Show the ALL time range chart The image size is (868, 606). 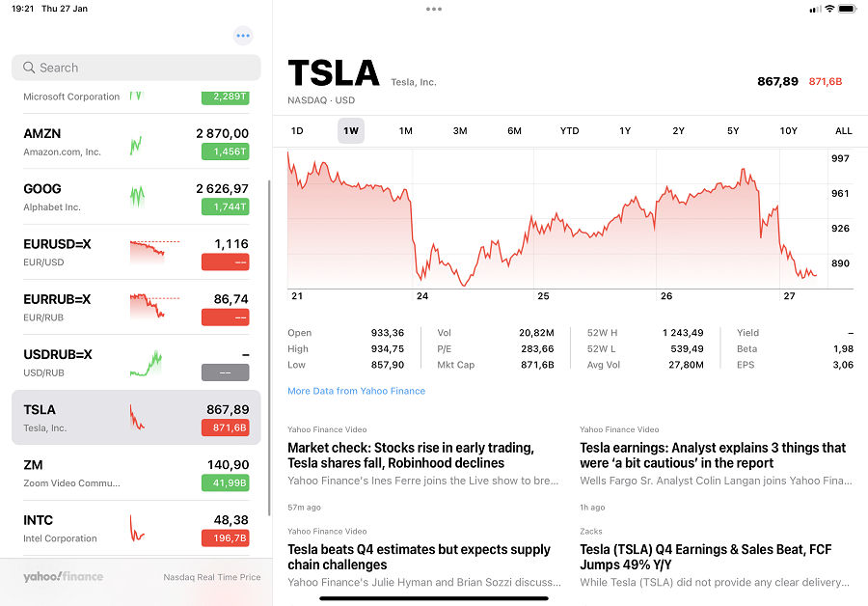coord(843,131)
